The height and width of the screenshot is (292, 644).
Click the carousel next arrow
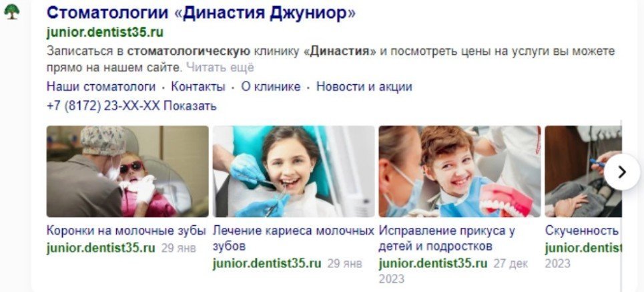point(622,172)
